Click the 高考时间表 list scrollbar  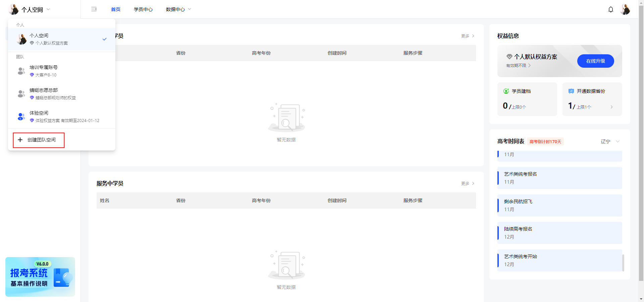point(623,262)
